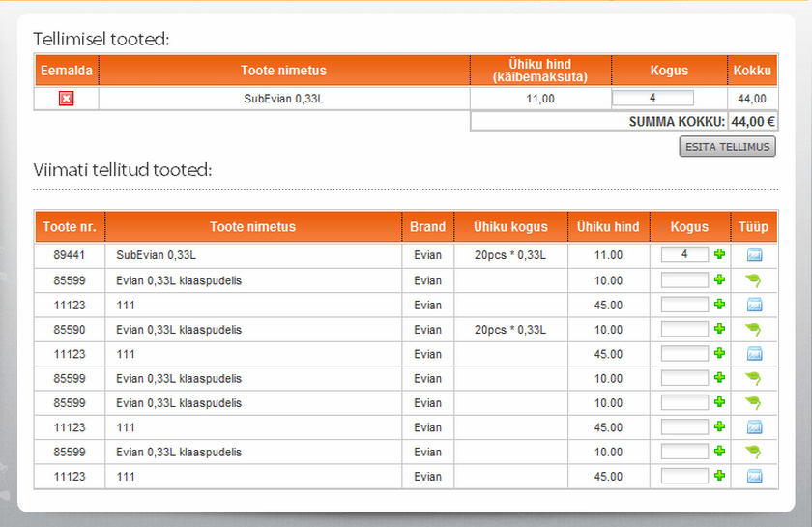This screenshot has height=527, width=812.
Task: Select product number 89441 cell
Action: click(70, 255)
